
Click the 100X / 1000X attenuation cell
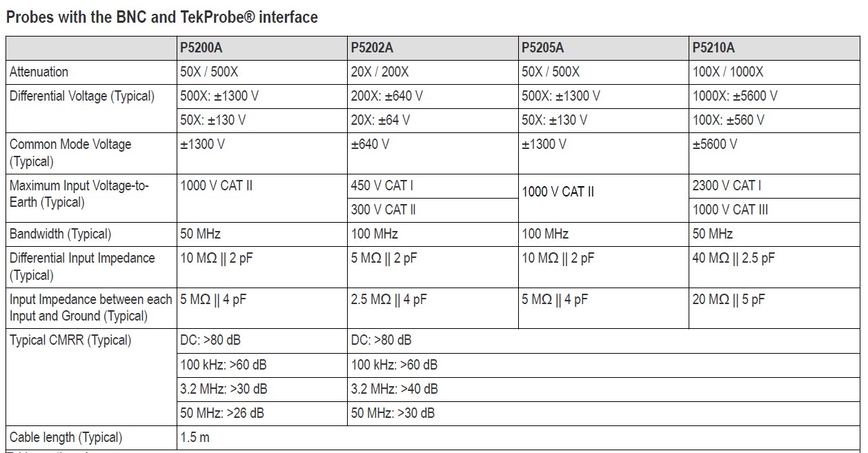tap(728, 72)
